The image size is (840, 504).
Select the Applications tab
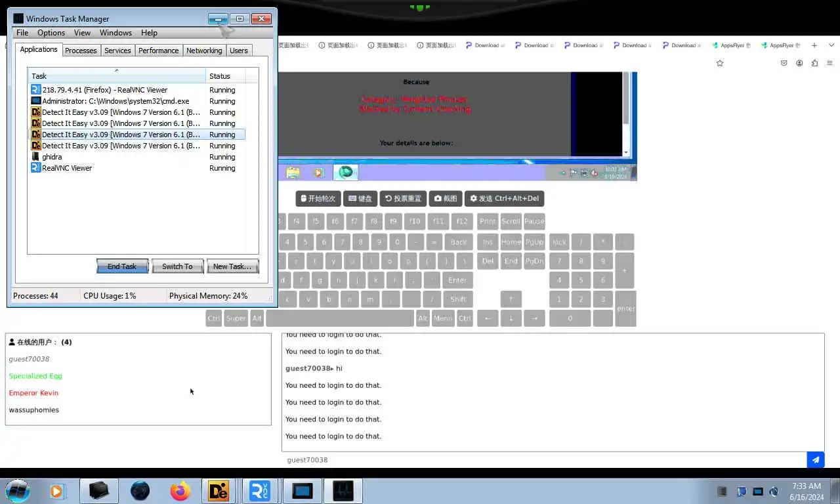pos(39,49)
